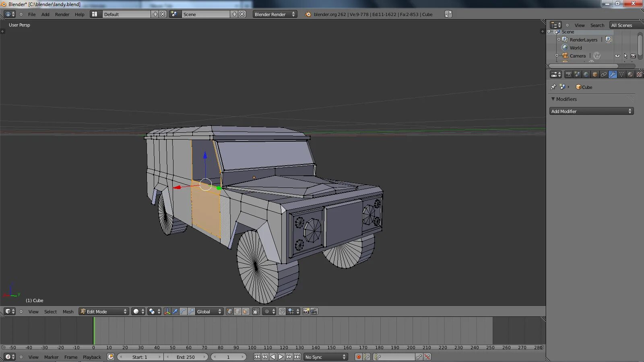Open the 3D View's View menu
Screen dimensions: 644x362
point(33,312)
